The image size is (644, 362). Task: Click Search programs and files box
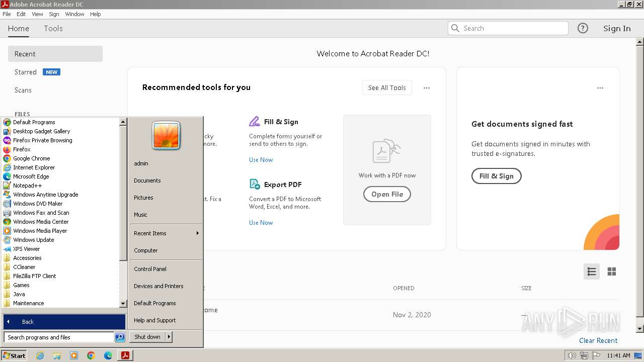pyautogui.click(x=59, y=337)
